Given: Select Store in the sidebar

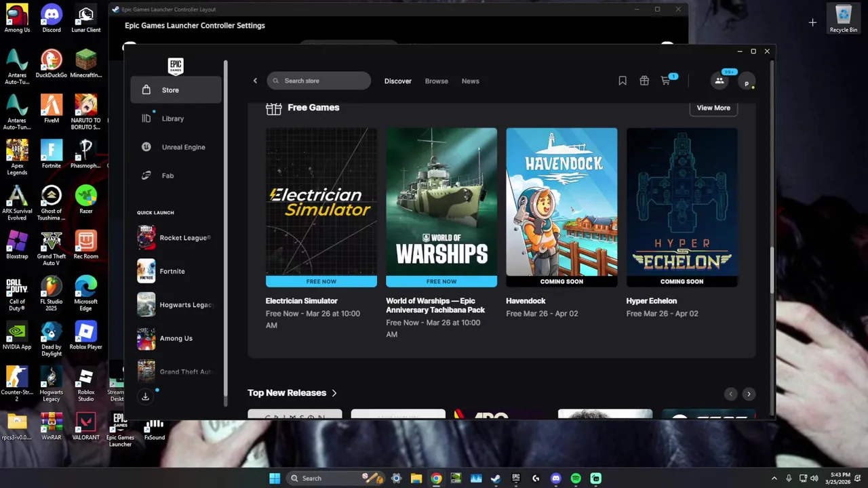Looking at the screenshot, I should point(176,90).
